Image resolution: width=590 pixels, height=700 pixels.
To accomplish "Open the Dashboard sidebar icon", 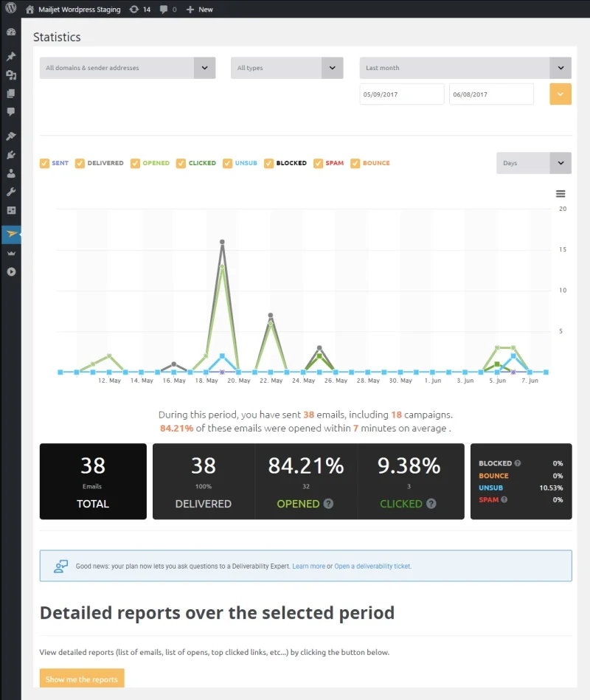I will tap(11, 32).
